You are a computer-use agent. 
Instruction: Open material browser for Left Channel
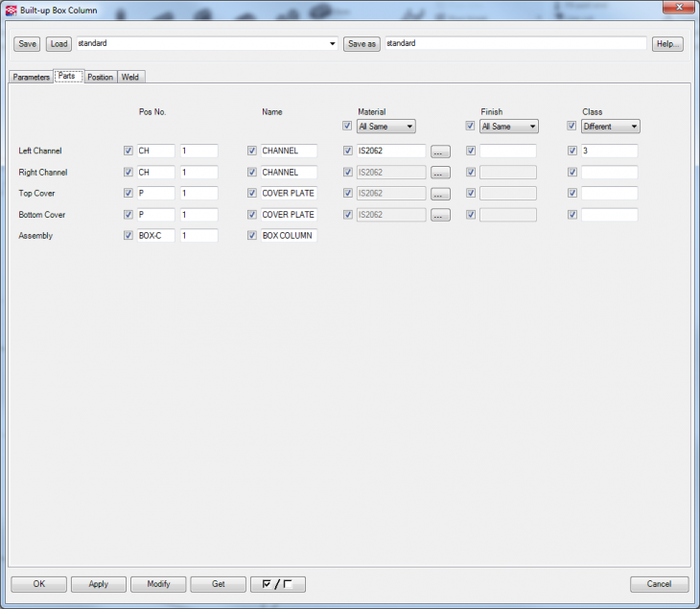click(x=440, y=152)
